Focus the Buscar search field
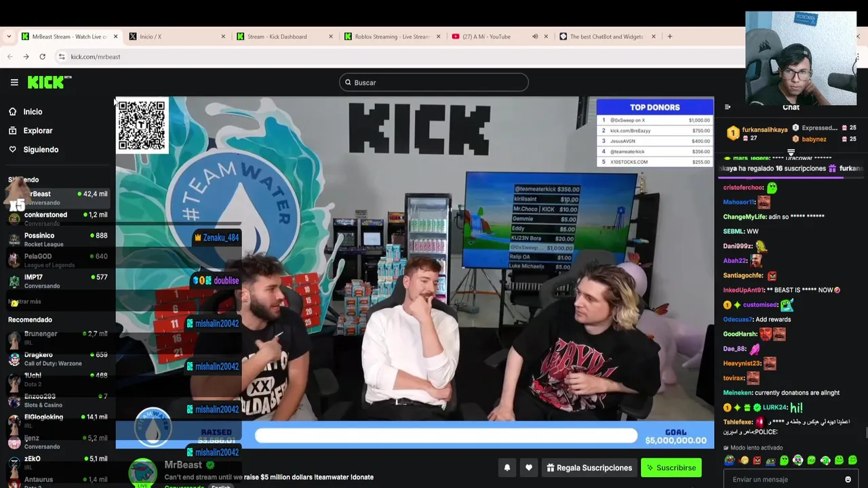The image size is (868, 488). point(434,83)
